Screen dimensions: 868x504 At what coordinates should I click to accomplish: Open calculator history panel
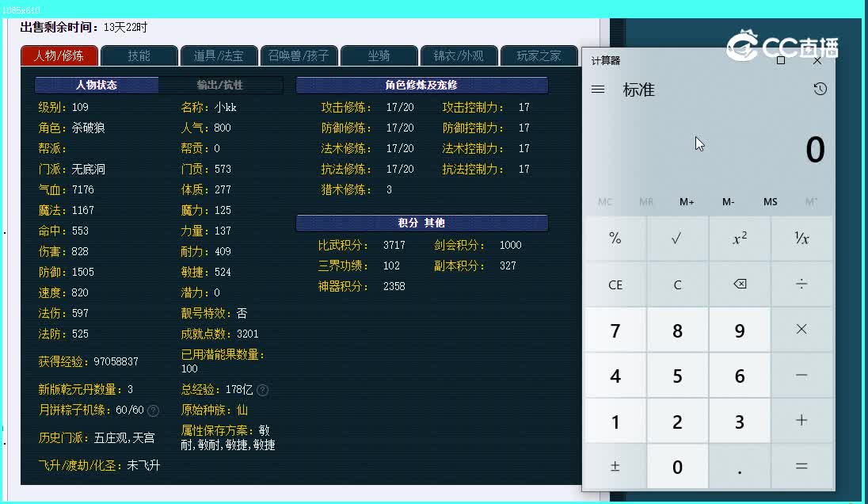[818, 89]
